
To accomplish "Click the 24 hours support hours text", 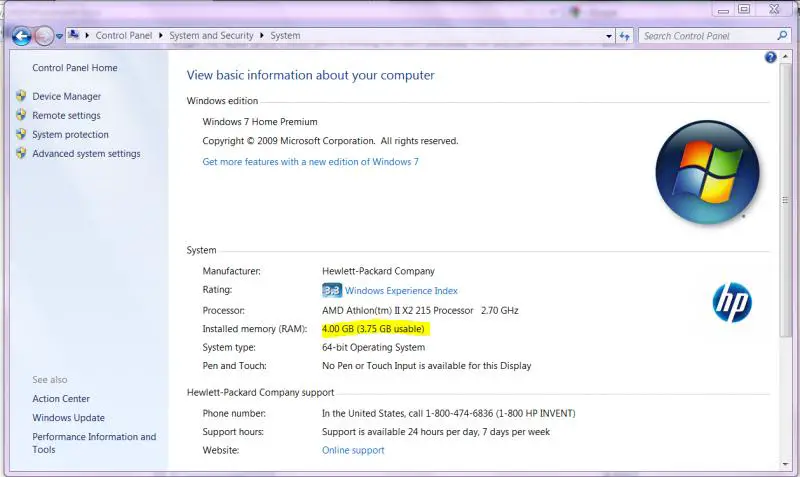I will [x=436, y=432].
